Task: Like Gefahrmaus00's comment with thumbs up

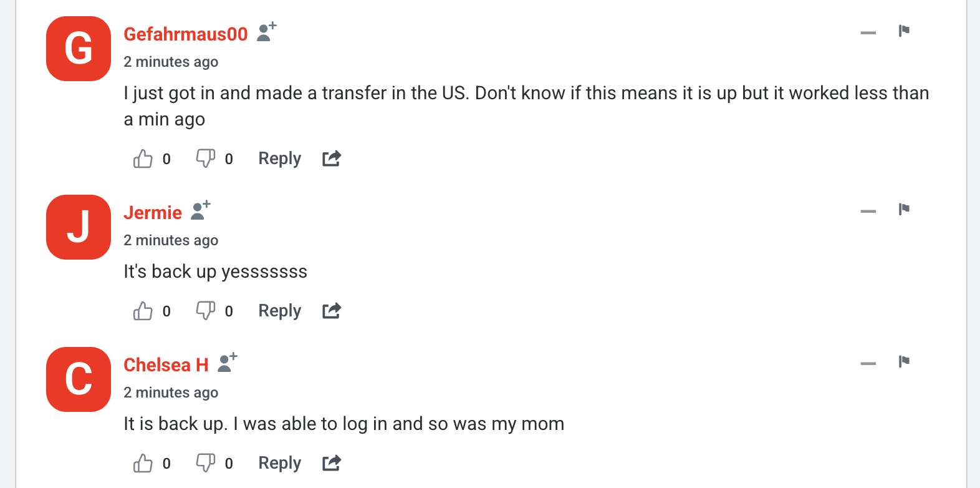Action: click(x=143, y=159)
